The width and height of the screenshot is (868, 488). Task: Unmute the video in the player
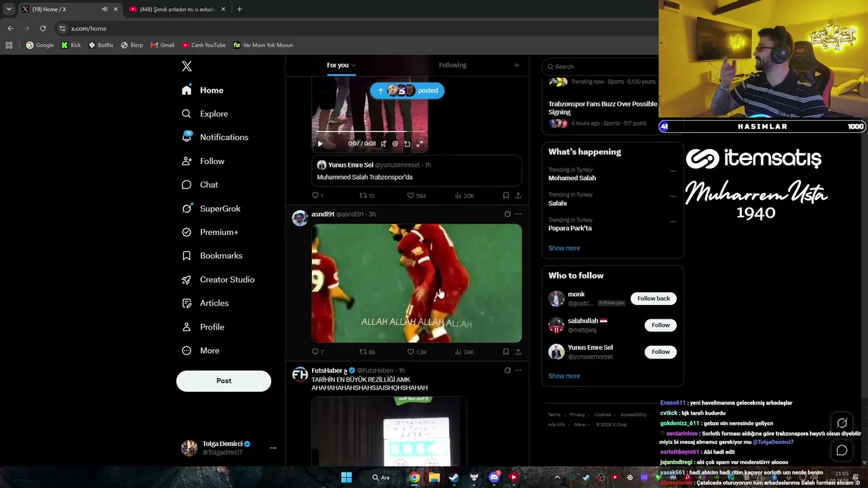383,144
